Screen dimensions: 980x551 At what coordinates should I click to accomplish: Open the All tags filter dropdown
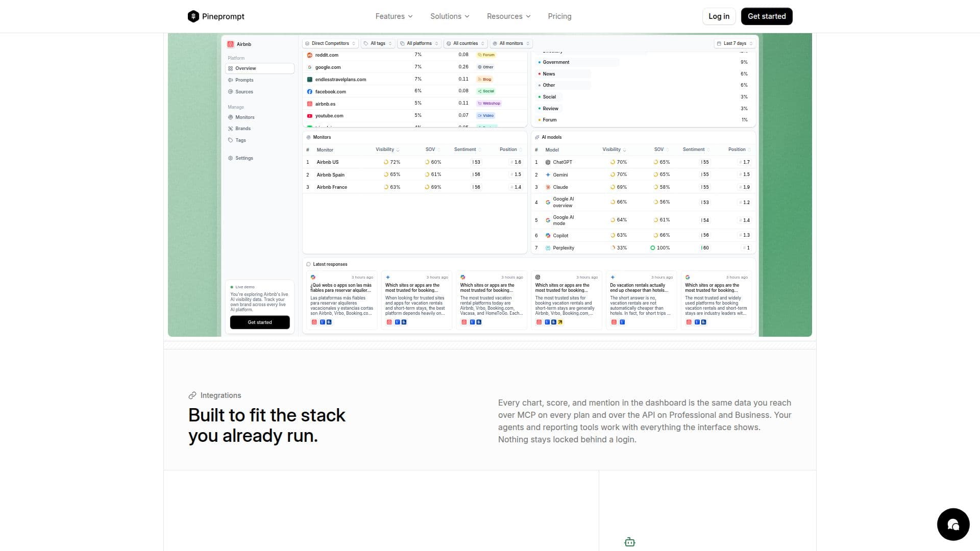tap(378, 43)
